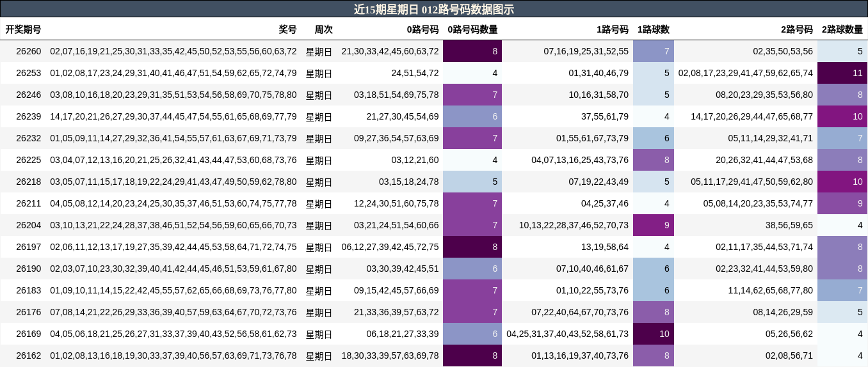This screenshot has height=367, width=868.
Task: Click 1路号码 value 13,19,58,64
Action: click(x=605, y=247)
